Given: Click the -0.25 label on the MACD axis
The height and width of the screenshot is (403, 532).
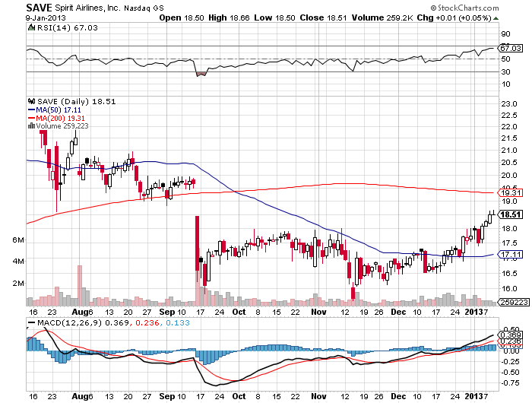Looking at the screenshot, I should pos(510,362).
